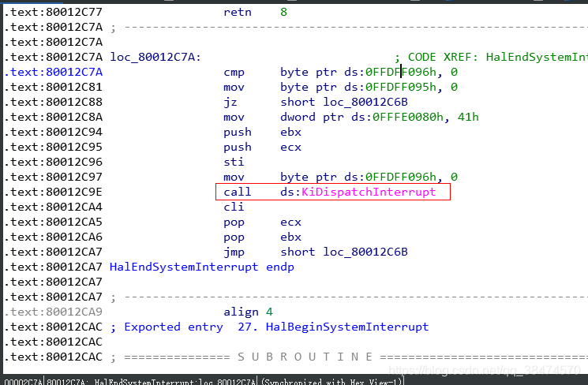Viewport: 588px width, 385px height.
Task: Click the status bar HalEndSystemInterrupt:loc_80012C7A text
Action: pyautogui.click(x=175, y=382)
